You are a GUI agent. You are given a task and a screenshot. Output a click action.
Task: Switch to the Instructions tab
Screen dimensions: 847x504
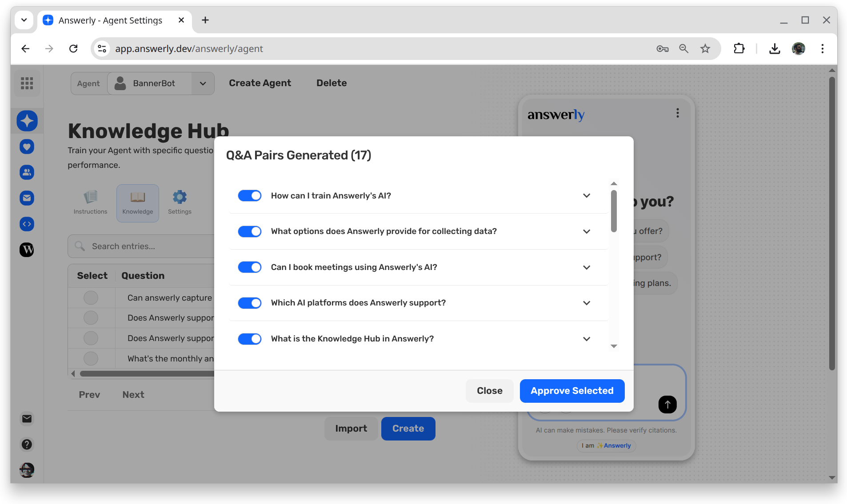pos(90,203)
